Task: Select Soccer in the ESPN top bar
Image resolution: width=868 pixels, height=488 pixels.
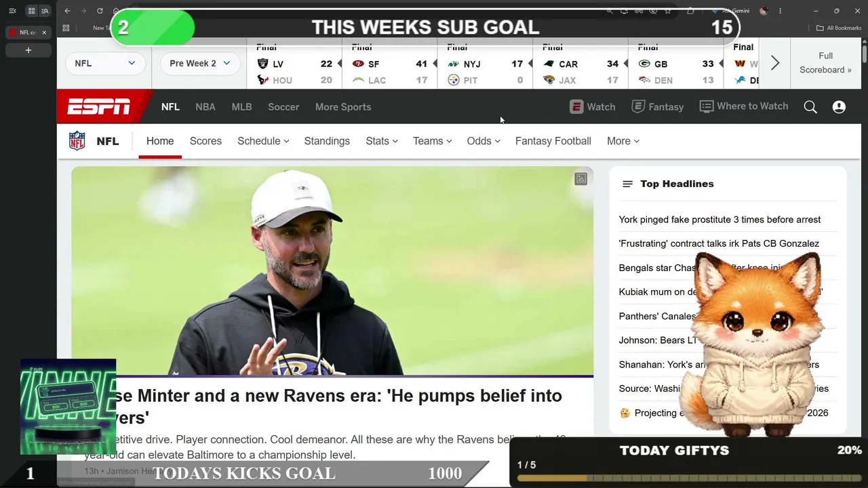Action: (283, 107)
